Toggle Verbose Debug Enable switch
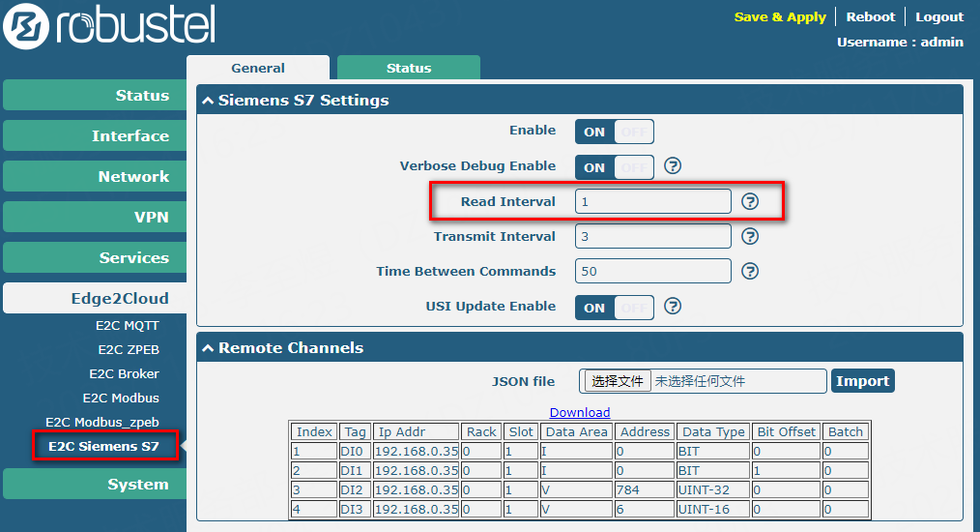This screenshot has height=532, width=980. click(x=614, y=167)
